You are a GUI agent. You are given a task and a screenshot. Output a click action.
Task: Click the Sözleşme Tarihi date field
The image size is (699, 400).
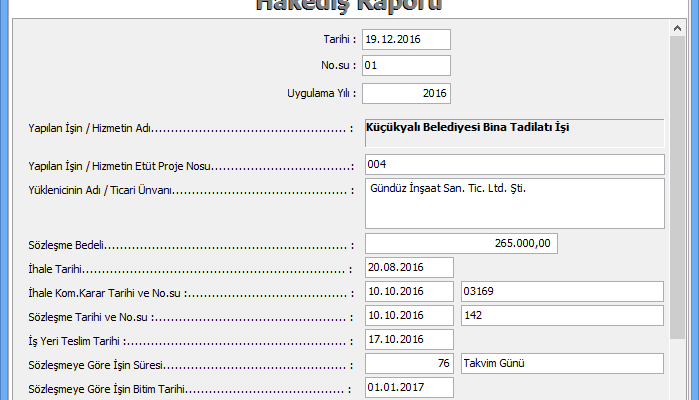coord(408,315)
